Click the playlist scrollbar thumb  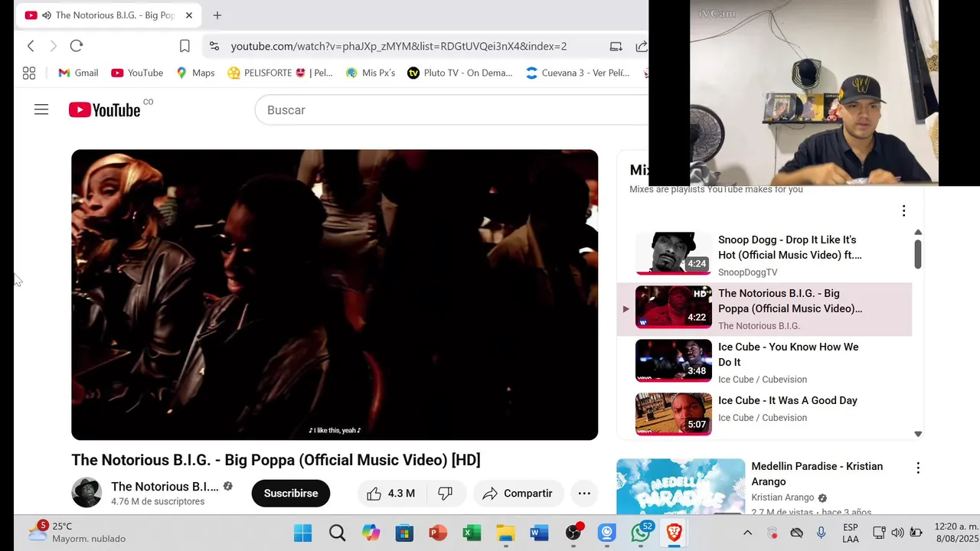coord(917,254)
